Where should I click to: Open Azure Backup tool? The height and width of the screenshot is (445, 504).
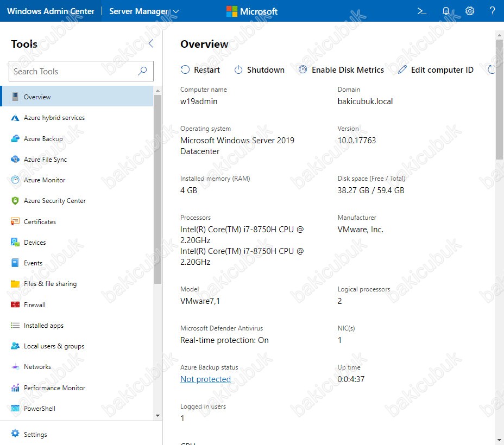click(78, 139)
